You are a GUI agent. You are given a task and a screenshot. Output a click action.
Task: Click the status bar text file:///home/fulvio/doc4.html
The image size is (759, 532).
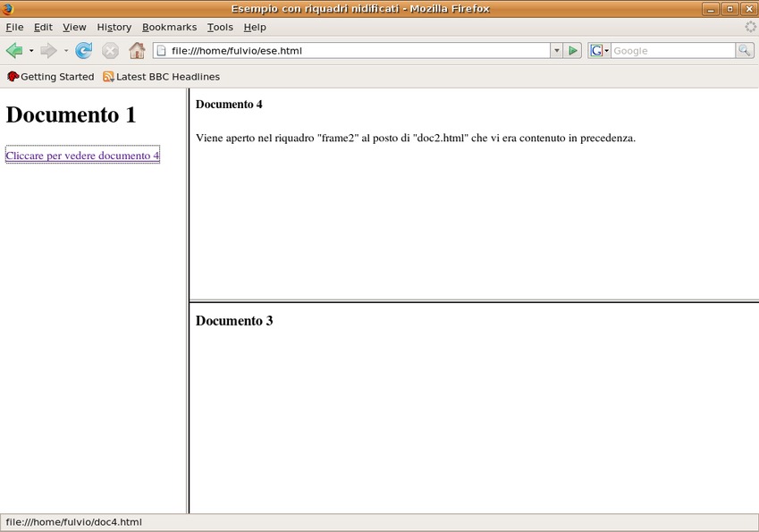click(x=74, y=522)
